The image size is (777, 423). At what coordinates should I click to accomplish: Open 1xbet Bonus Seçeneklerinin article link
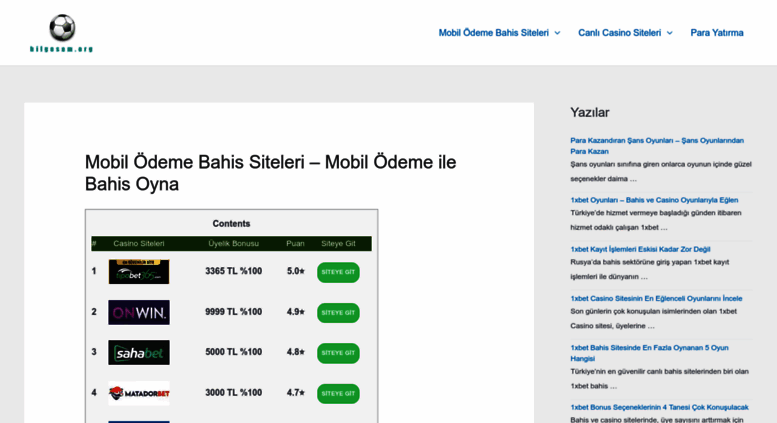tap(659, 407)
